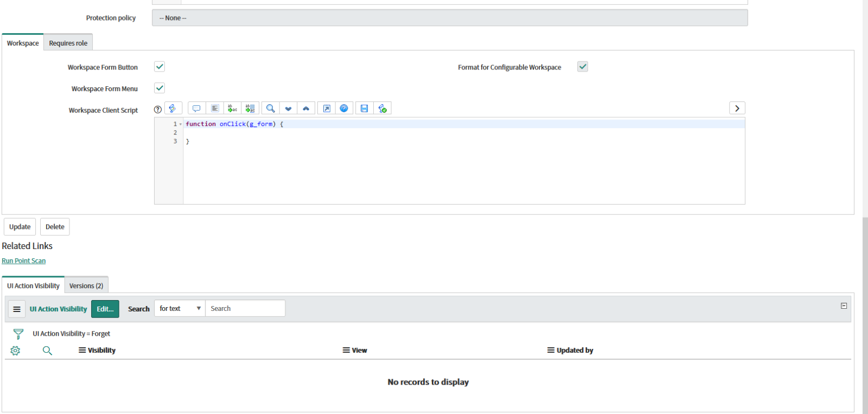
Task: Click the format code icon
Action: 215,109
